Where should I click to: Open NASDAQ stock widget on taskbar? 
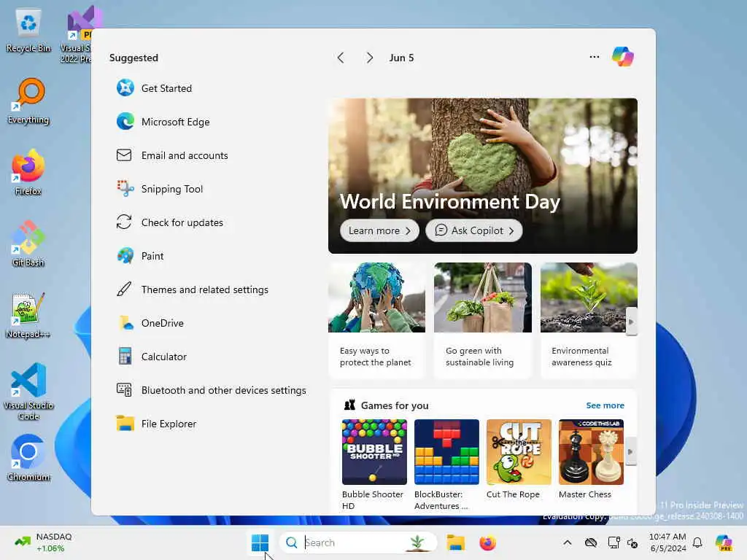[43, 542]
